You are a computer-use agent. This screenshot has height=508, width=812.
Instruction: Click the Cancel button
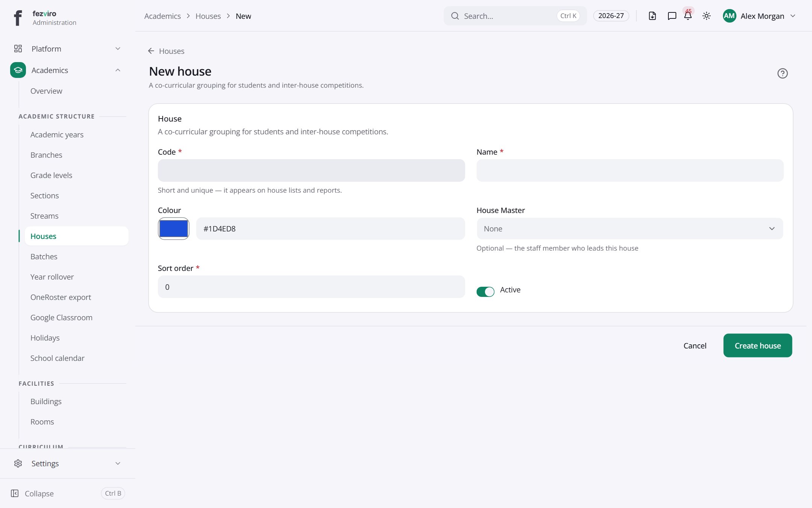pyautogui.click(x=695, y=345)
